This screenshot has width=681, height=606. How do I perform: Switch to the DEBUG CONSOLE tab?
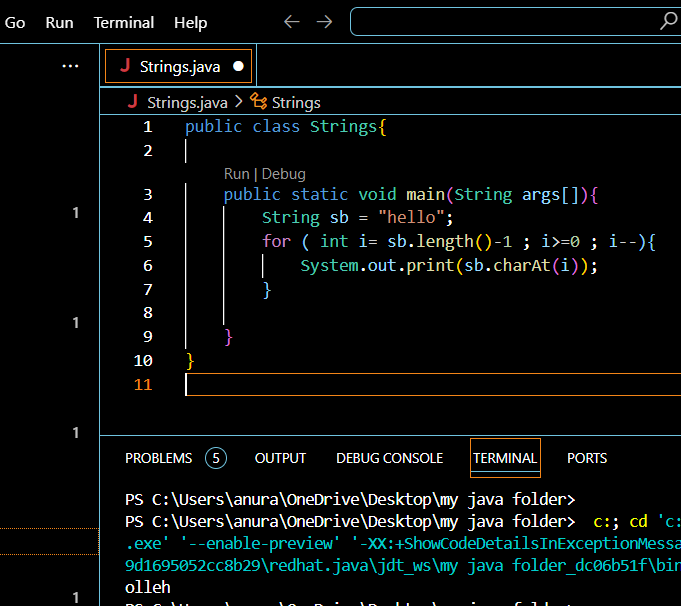click(390, 458)
